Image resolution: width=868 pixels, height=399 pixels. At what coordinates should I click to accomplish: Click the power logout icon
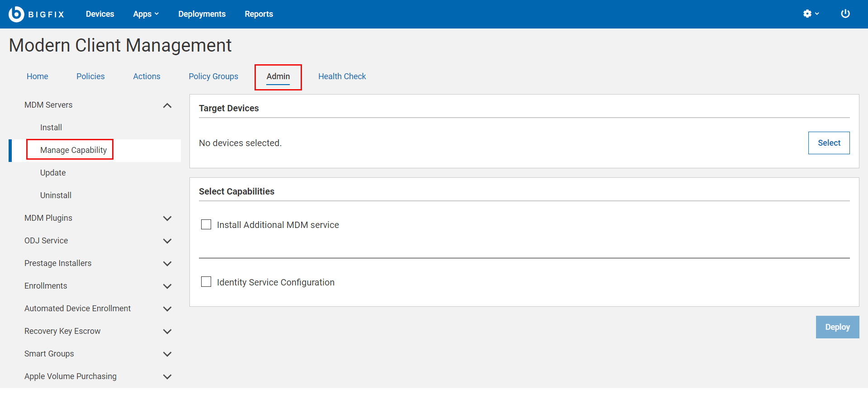click(845, 14)
